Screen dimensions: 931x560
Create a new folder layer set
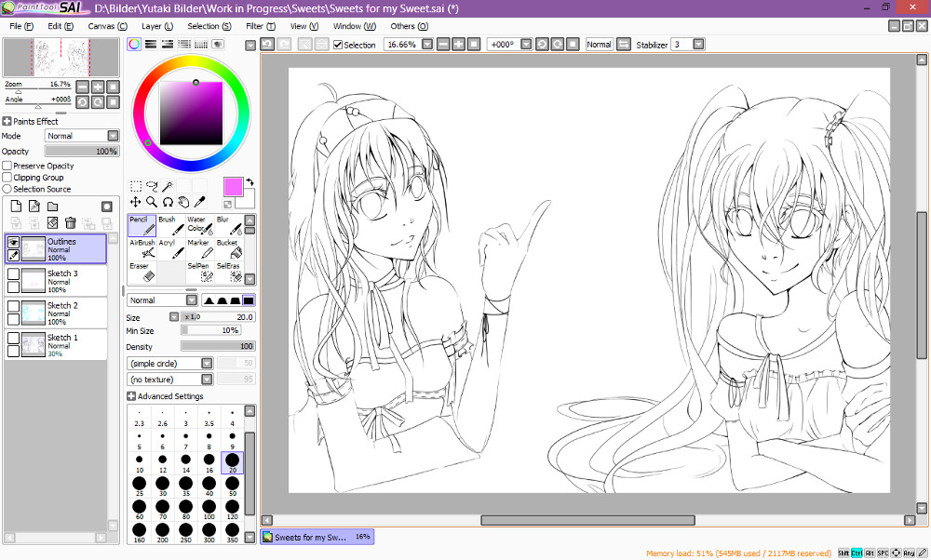pos(53,206)
